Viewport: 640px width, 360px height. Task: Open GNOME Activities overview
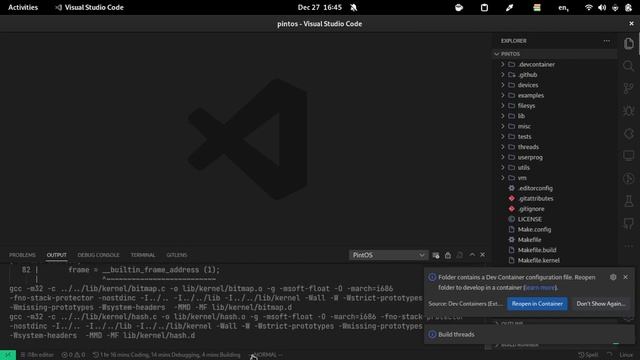(23, 7)
